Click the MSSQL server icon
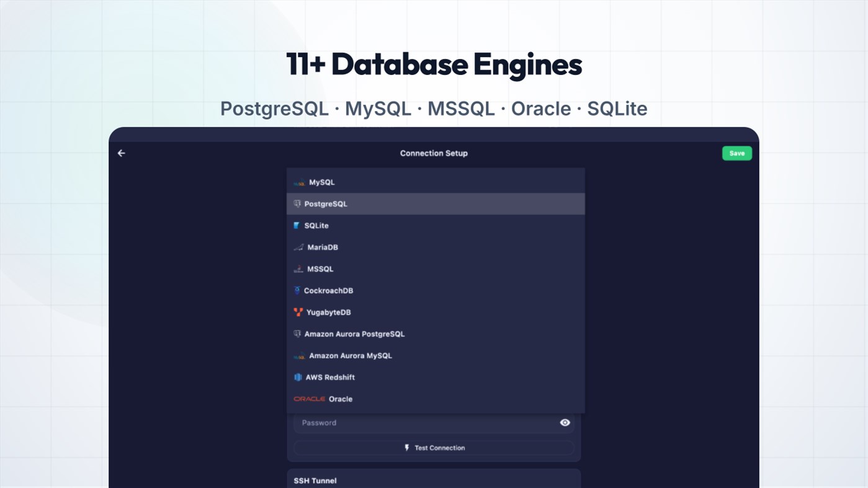This screenshot has height=488, width=868. (298, 269)
